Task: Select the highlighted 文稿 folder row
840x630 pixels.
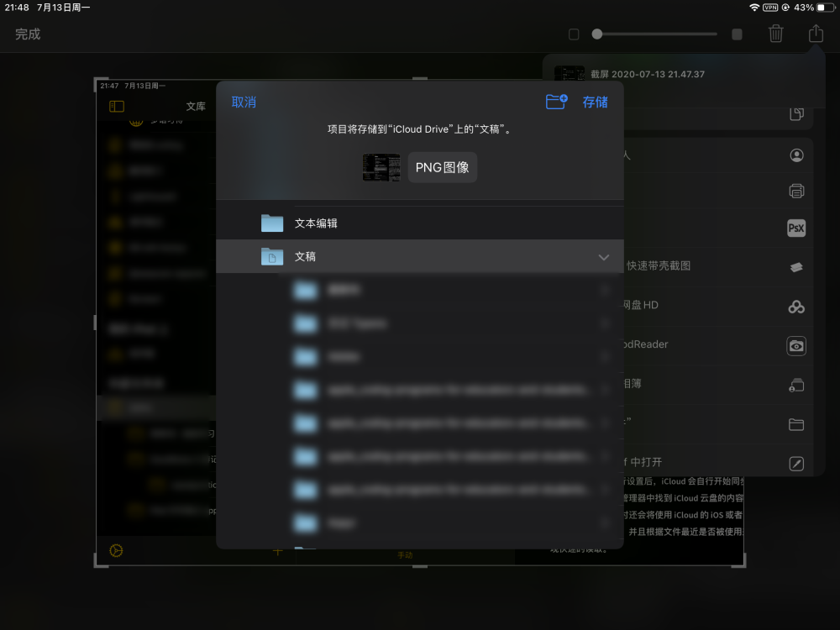Action: point(420,256)
